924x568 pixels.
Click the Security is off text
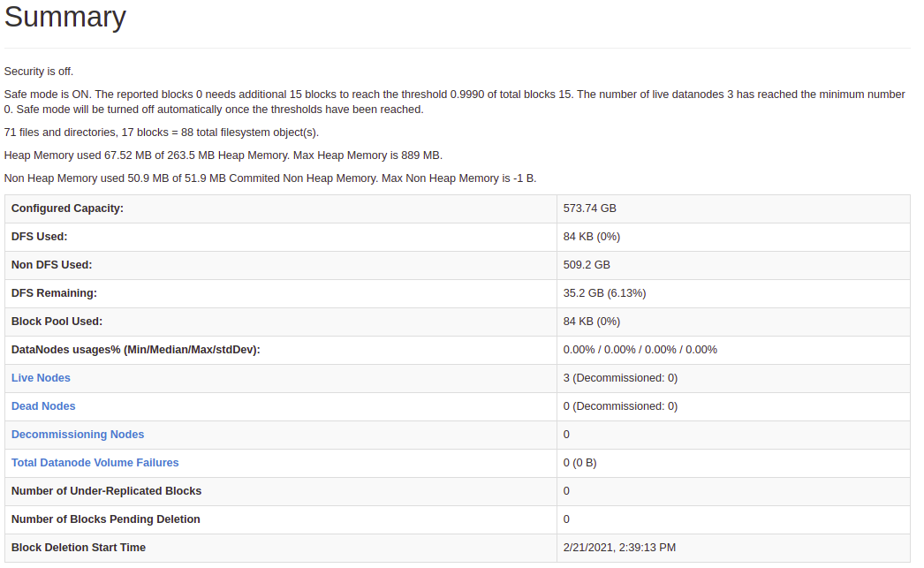[39, 72]
